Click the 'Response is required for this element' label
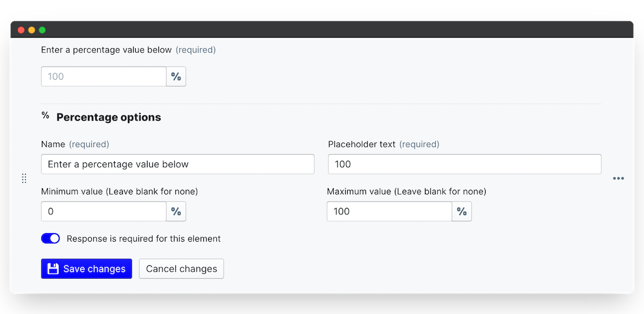The height and width of the screenshot is (314, 644). (143, 239)
